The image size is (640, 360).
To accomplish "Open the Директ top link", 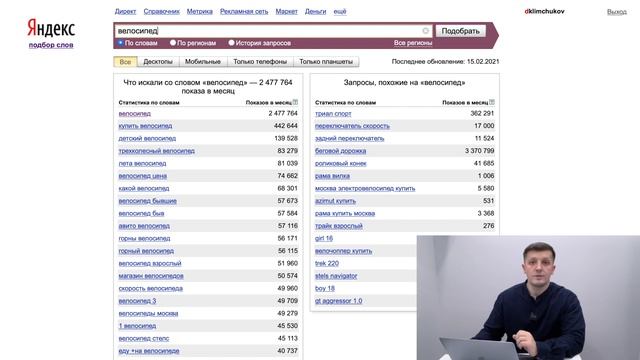I will (125, 11).
